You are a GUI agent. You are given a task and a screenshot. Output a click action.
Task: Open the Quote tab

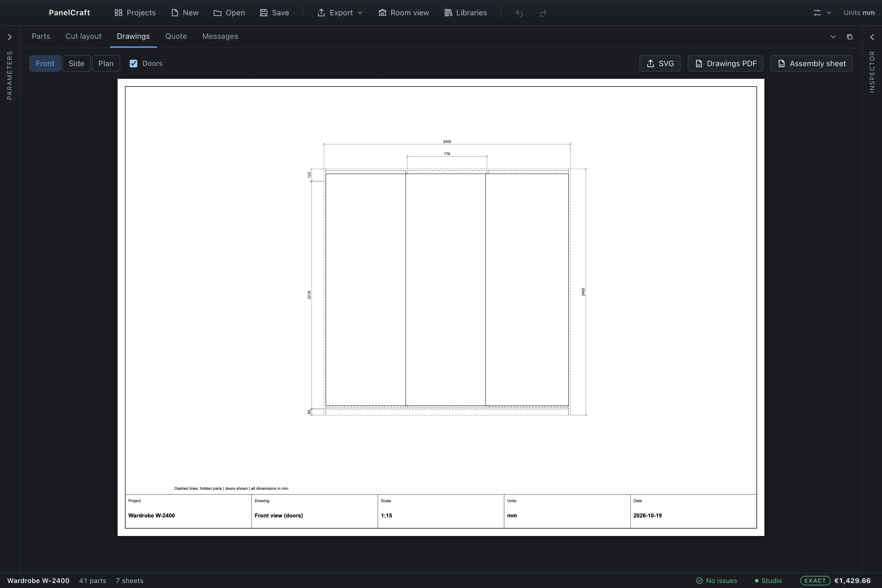click(x=176, y=36)
